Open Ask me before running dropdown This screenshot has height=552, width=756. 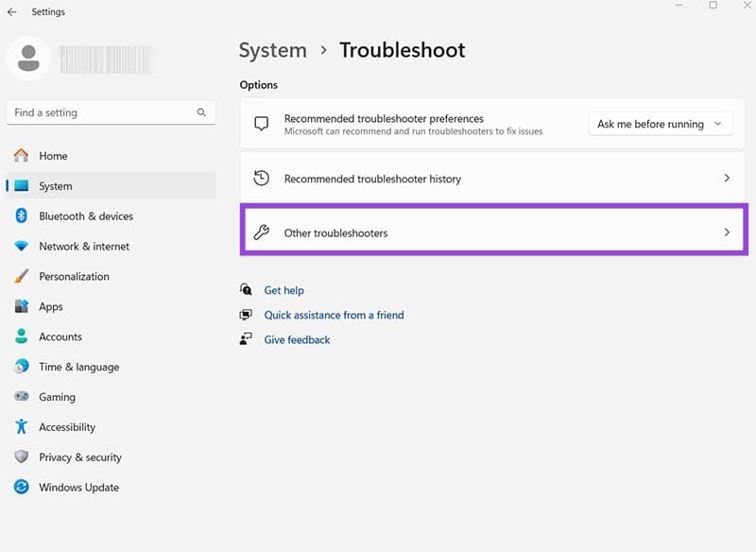tap(660, 124)
